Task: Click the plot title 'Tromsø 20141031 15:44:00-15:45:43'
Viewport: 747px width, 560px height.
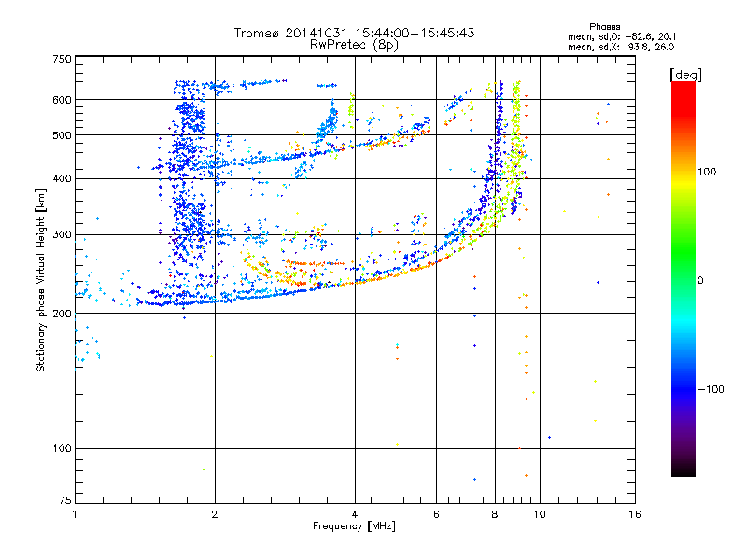Action: point(354,33)
